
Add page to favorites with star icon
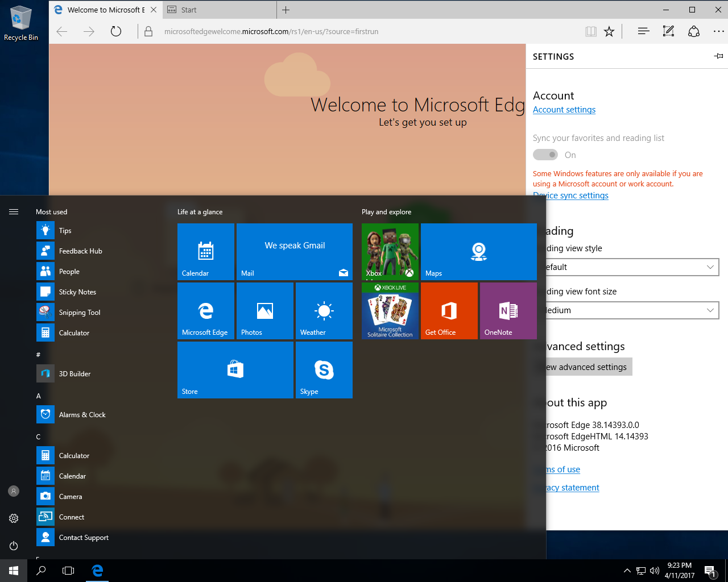click(609, 32)
